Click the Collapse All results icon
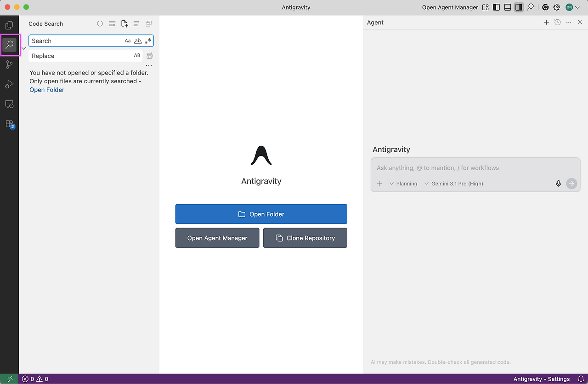Viewport: 588px width, 384px height. pyautogui.click(x=148, y=23)
